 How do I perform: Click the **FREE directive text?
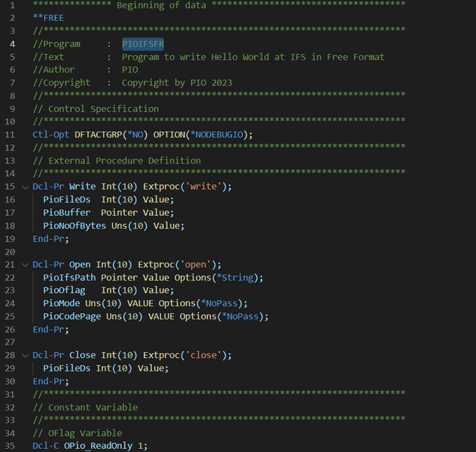pos(48,18)
